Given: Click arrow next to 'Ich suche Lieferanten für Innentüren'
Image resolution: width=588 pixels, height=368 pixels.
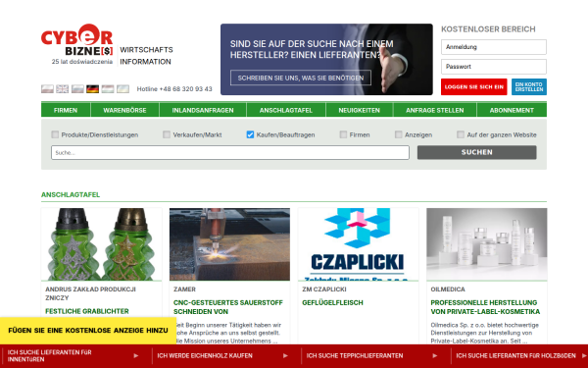Looking at the screenshot, I should 136,355.
